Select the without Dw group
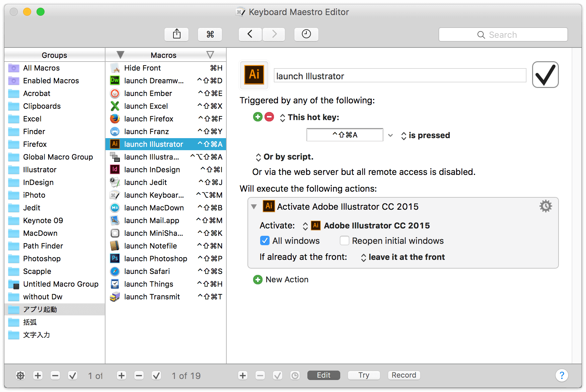The width and height of the screenshot is (586, 392). pyautogui.click(x=55, y=297)
